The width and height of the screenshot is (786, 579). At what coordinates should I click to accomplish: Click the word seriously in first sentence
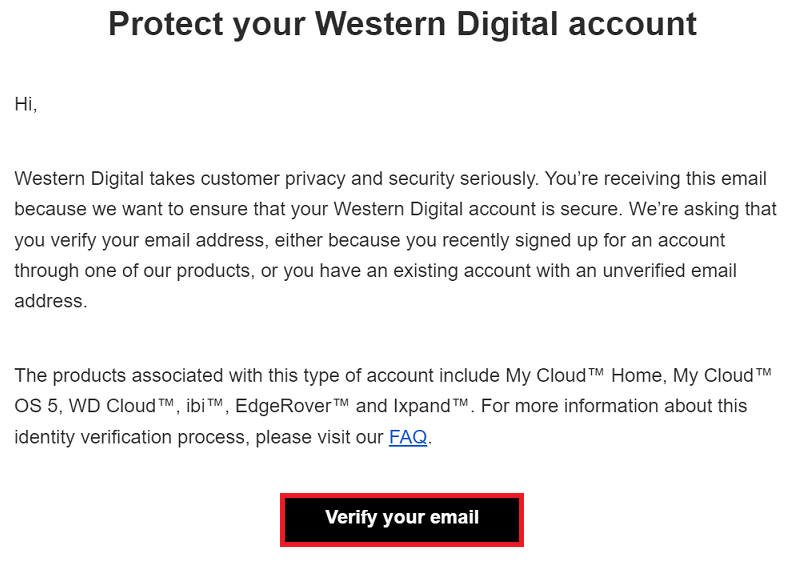497,178
